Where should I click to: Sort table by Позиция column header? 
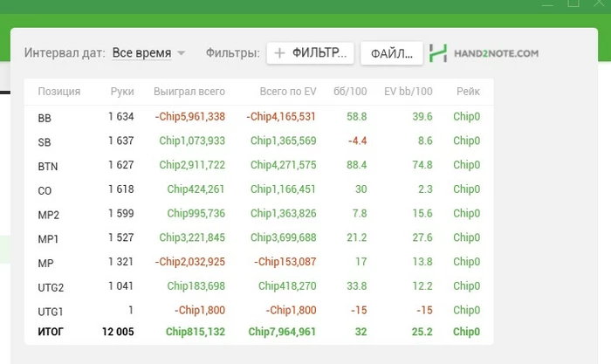[x=59, y=92]
